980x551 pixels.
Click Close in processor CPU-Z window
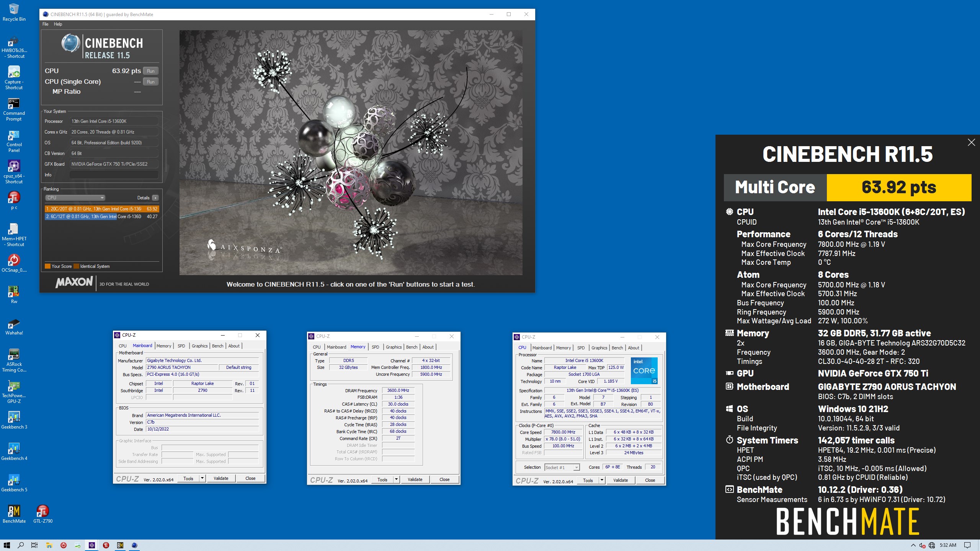click(x=650, y=480)
